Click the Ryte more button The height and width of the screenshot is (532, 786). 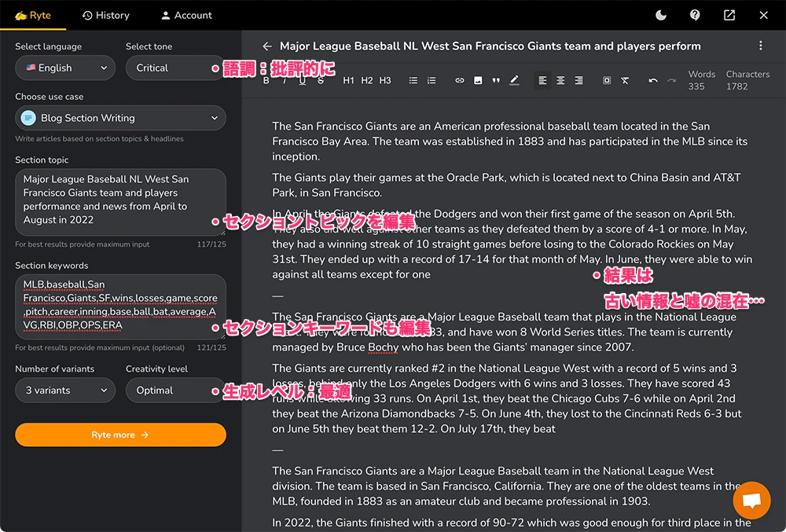[x=120, y=435]
